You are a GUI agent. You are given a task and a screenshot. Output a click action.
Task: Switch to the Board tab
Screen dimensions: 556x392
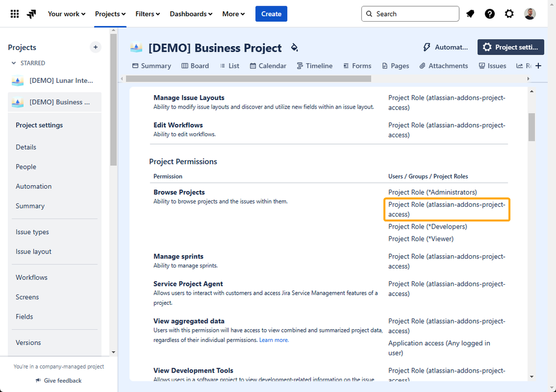tap(195, 66)
